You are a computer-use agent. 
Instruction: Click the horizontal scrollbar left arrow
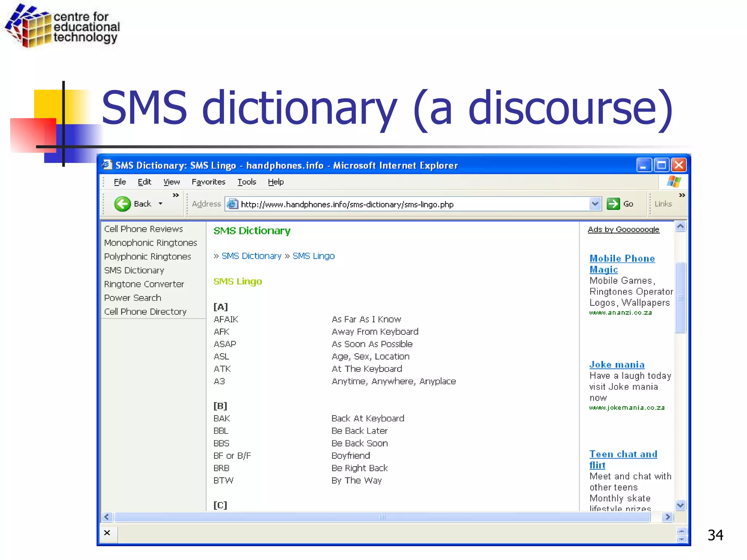tap(107, 517)
